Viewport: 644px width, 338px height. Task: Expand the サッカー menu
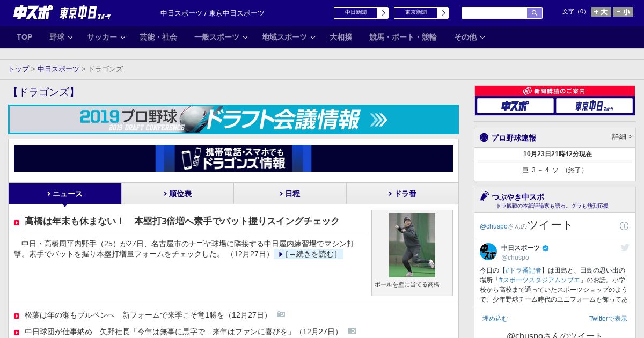[106, 37]
